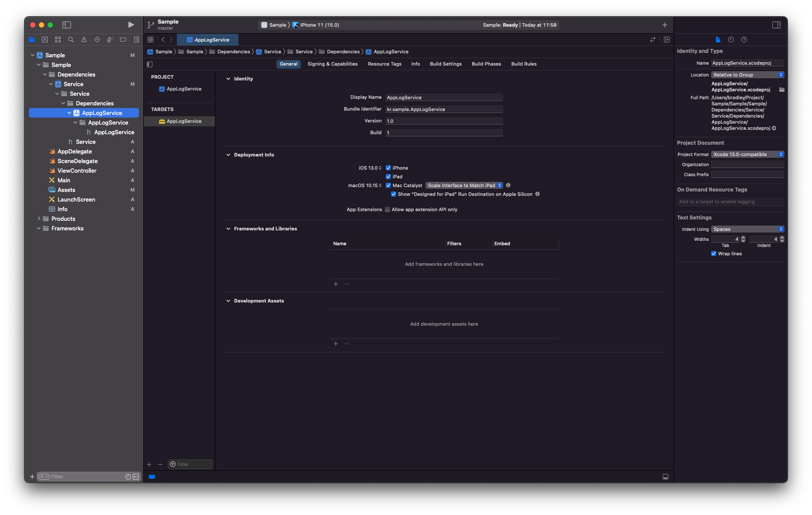Click the Display Name field

tap(444, 97)
